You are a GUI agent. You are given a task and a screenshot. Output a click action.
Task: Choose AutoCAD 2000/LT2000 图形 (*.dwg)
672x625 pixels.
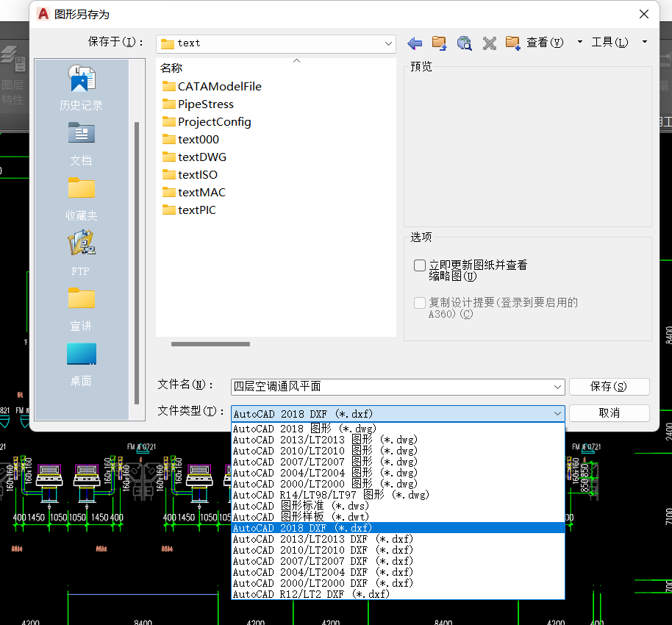(398, 484)
